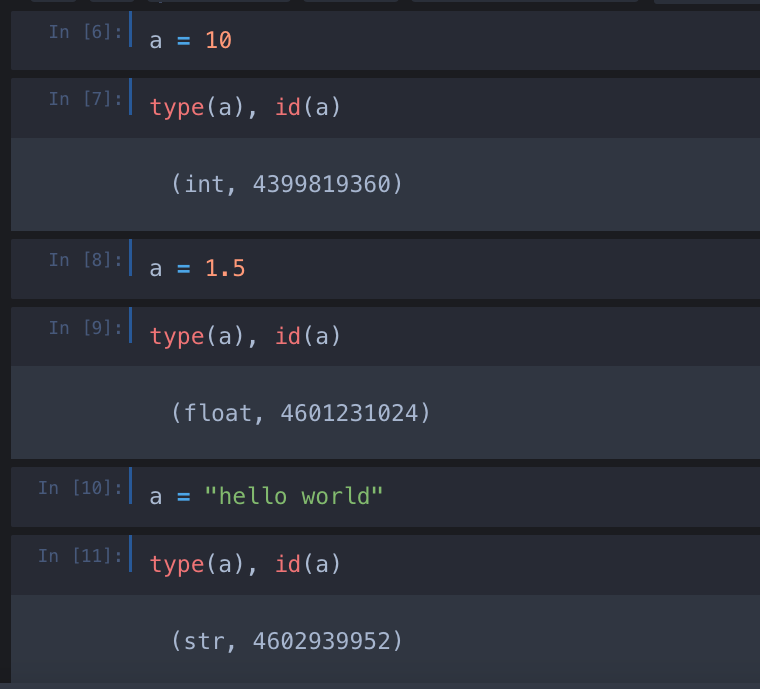The height and width of the screenshot is (689, 760).
Task: Select the In [6]: prompt label
Action: coord(85,32)
